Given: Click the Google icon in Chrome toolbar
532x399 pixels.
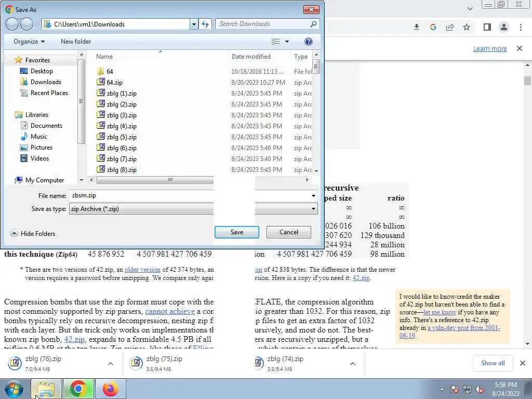Looking at the screenshot, I should (x=433, y=27).
